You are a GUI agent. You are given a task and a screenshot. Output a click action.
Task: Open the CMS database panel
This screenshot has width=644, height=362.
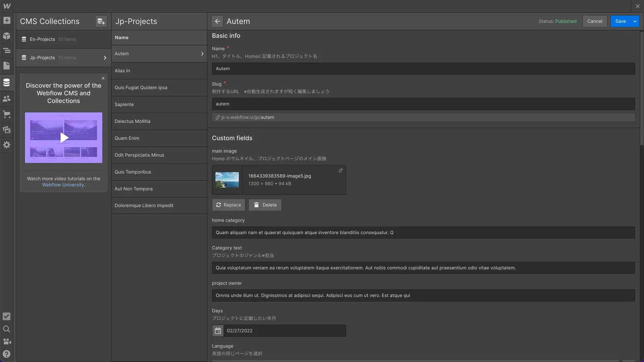click(7, 83)
